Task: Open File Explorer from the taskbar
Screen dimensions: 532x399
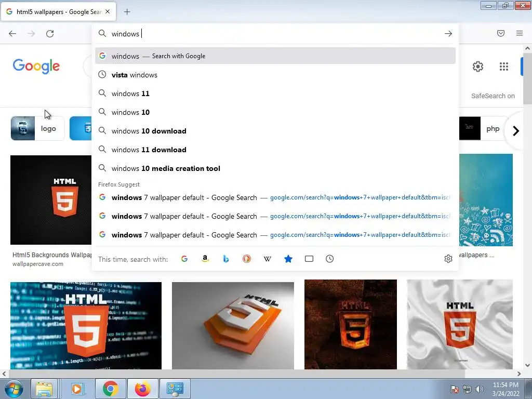Action: 44,389
